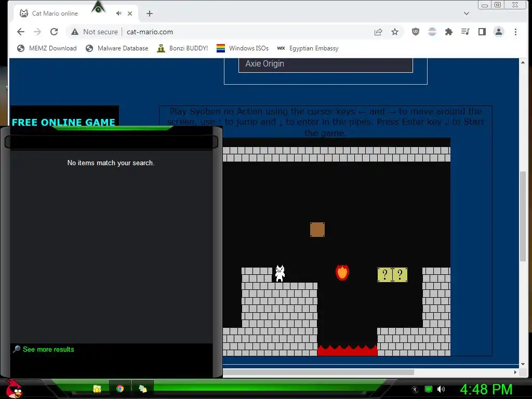Open a new browser tab
Screen dimensions: 532x399
[x=149, y=14]
